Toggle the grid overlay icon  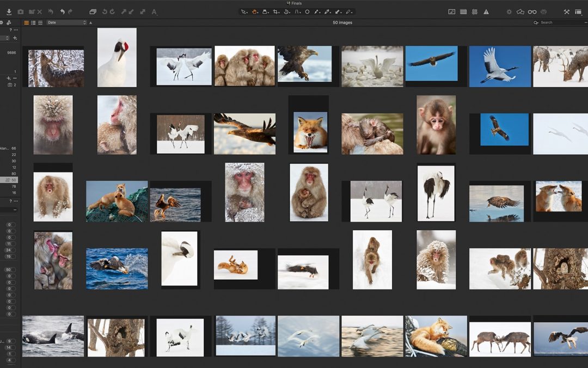475,11
